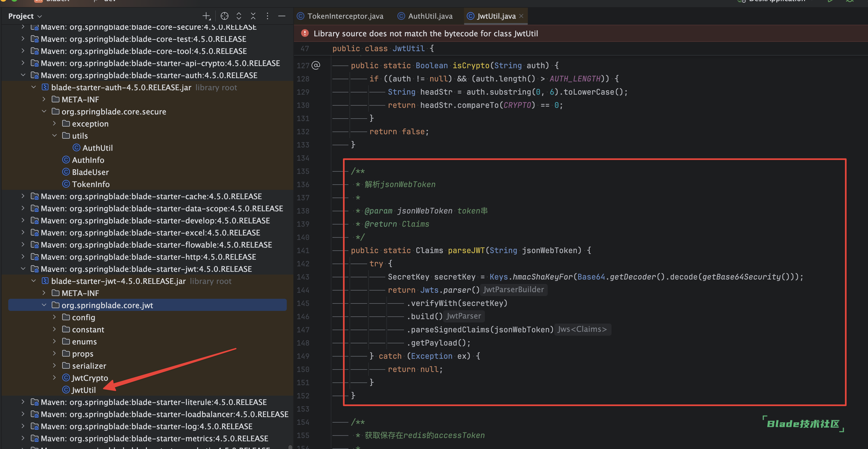Click isCrypto method name in editor
Viewport: 868px width, 449px height.
click(x=471, y=65)
